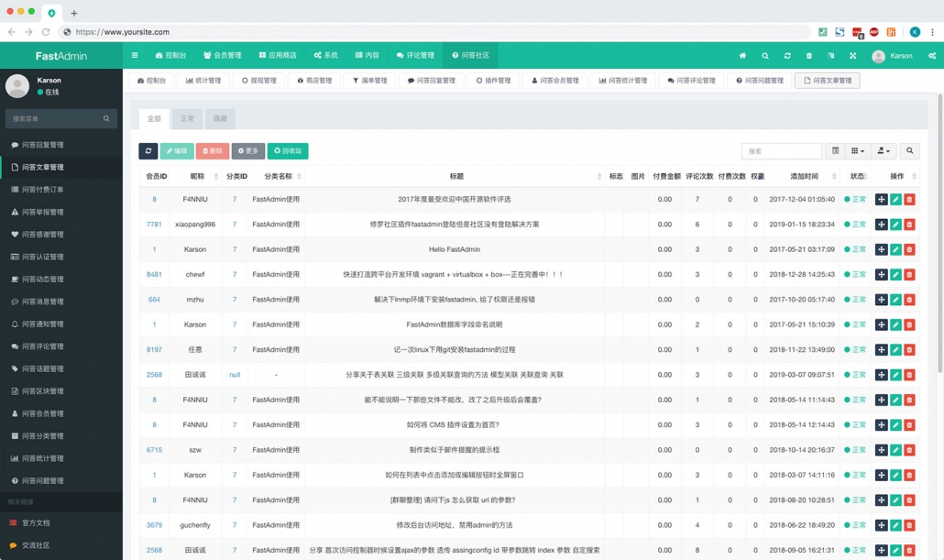Image resolution: width=944 pixels, height=560 pixels.
Task: Click the dark refresh button above table
Action: (148, 151)
